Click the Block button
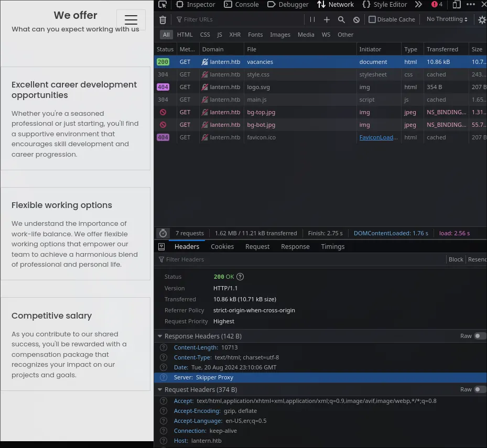 pyautogui.click(x=456, y=259)
